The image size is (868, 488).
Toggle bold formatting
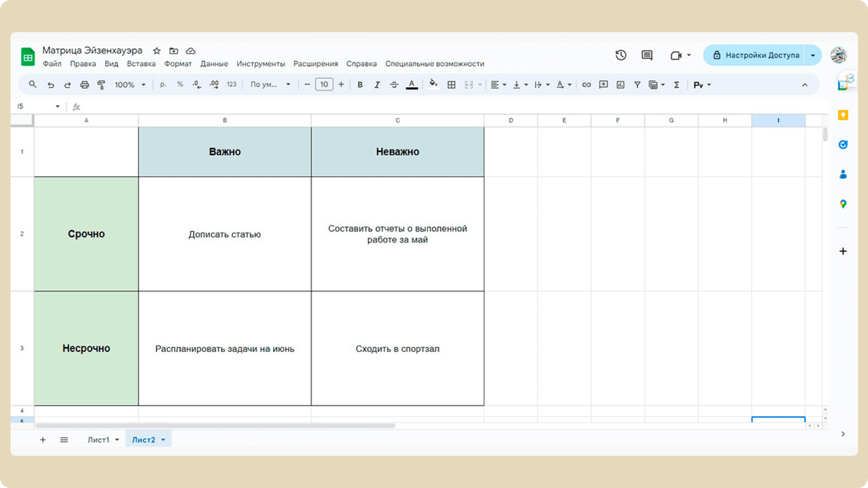tap(360, 85)
